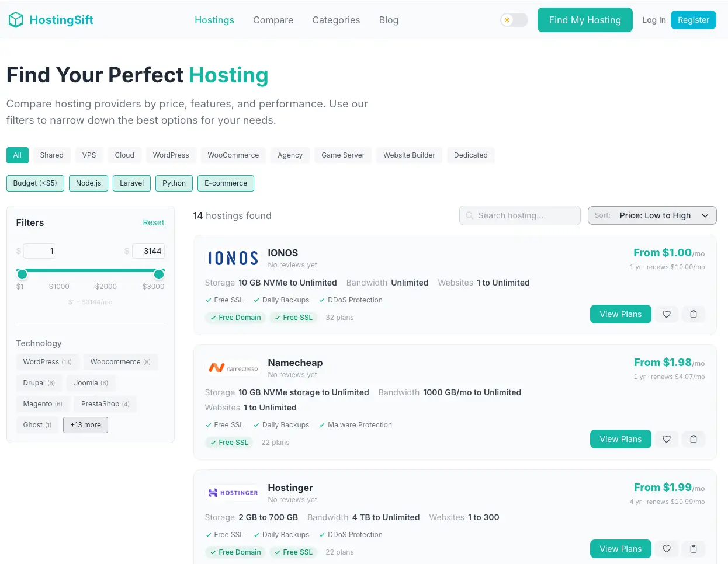Click the IONOS logo image
The height and width of the screenshot is (564, 728).
pyautogui.click(x=233, y=258)
